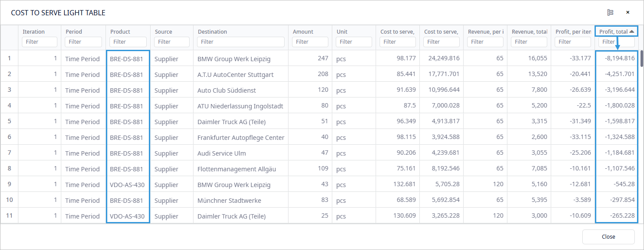Focus the Destination filter input
The width and height of the screenshot is (644, 250).
[x=240, y=42]
